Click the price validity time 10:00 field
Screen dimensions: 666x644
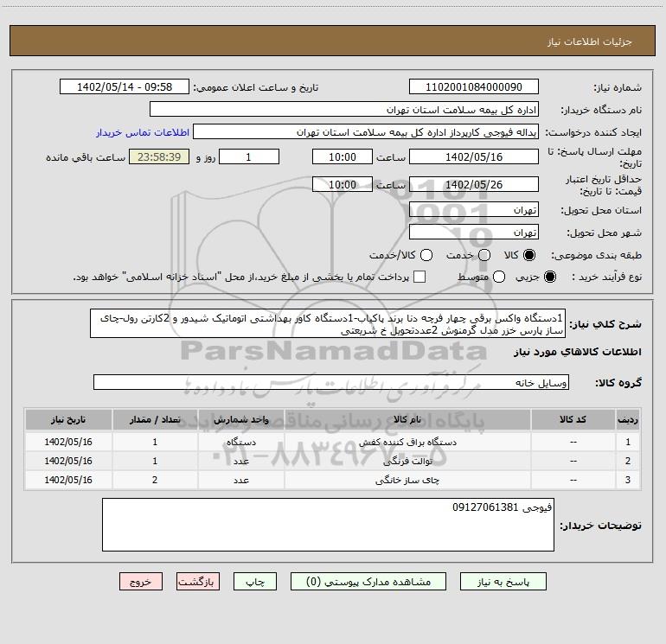[343, 185]
